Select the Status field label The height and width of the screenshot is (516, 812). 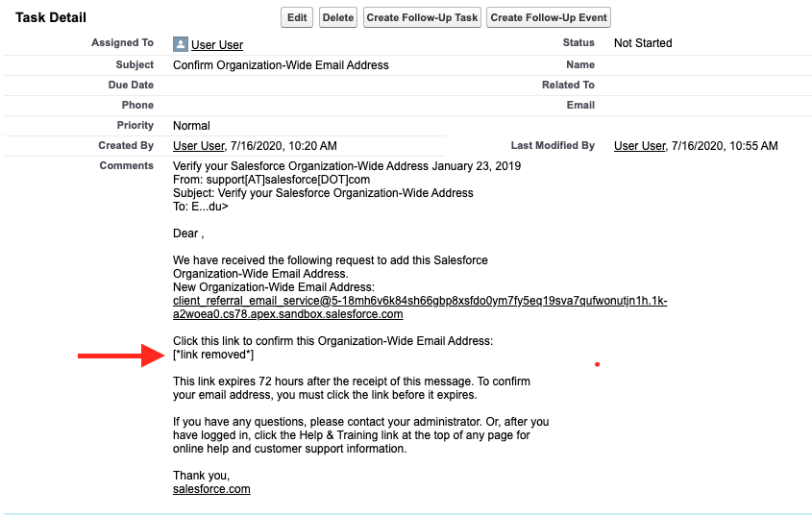(x=578, y=43)
